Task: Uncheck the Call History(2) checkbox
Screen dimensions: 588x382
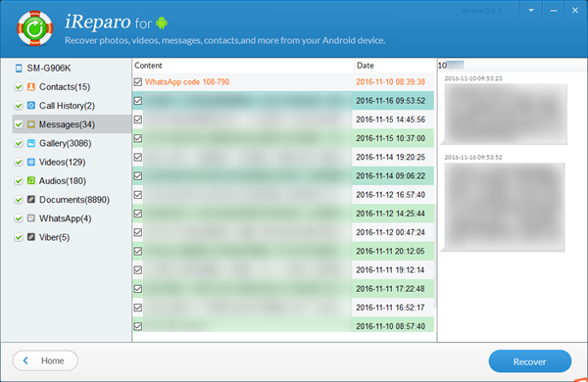Action: [x=19, y=106]
